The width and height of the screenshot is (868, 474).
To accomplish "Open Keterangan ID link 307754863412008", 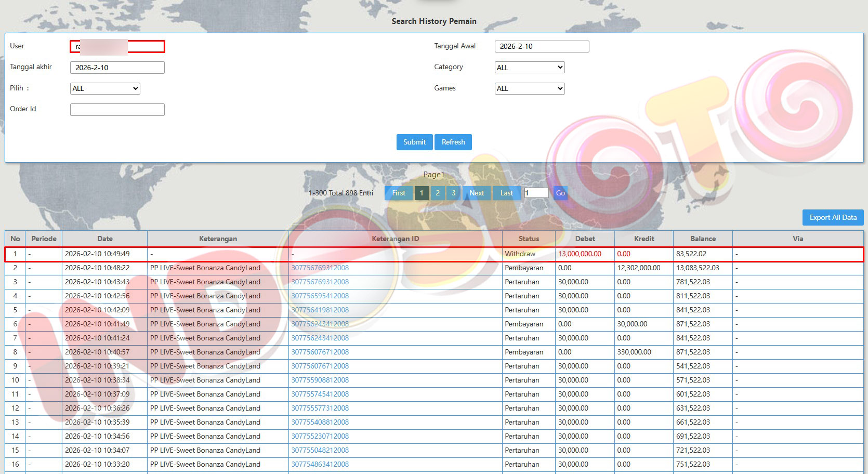I will tap(320, 465).
